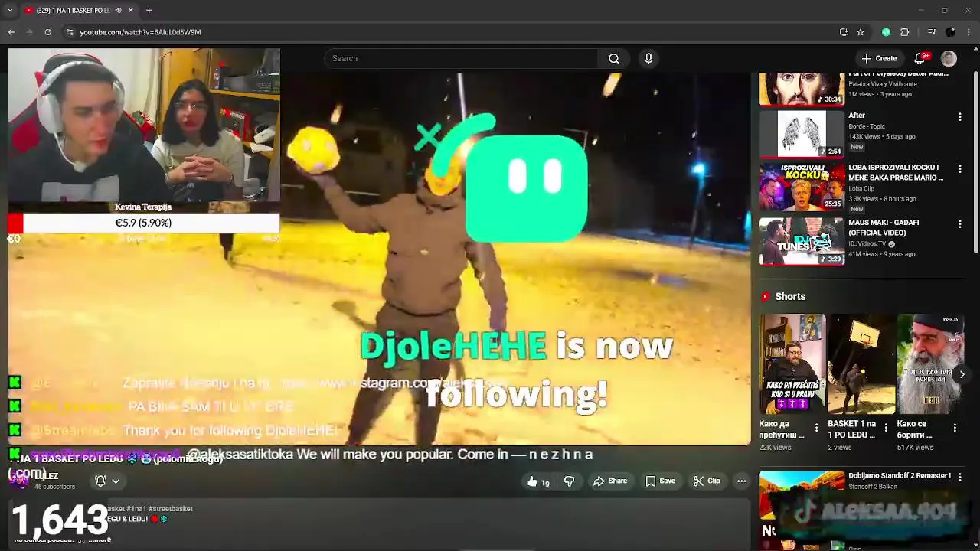Click the YouTube search magnifier button
This screenshot has width=980, height=551.
(614, 58)
